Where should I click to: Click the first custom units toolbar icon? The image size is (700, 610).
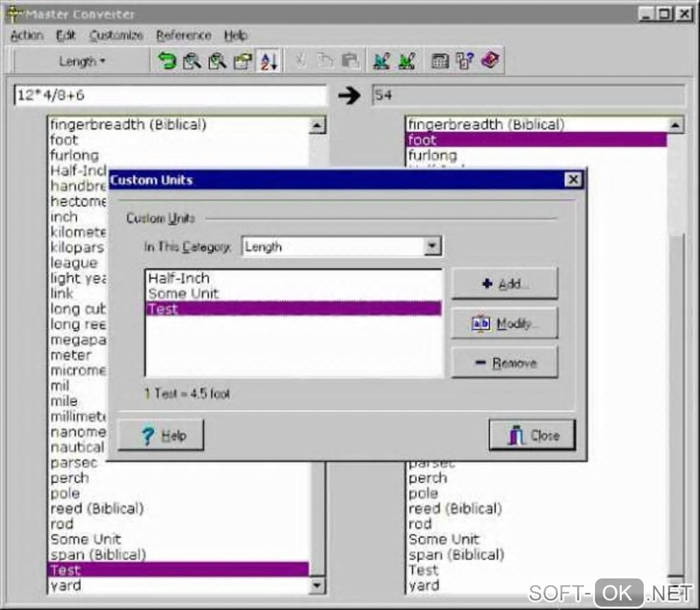pyautogui.click(x=382, y=60)
